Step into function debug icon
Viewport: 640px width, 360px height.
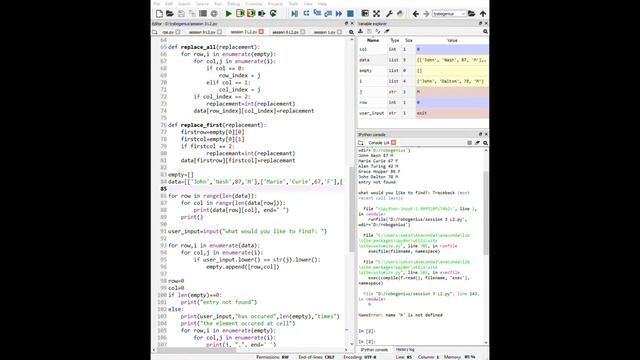pyautogui.click(x=317, y=14)
